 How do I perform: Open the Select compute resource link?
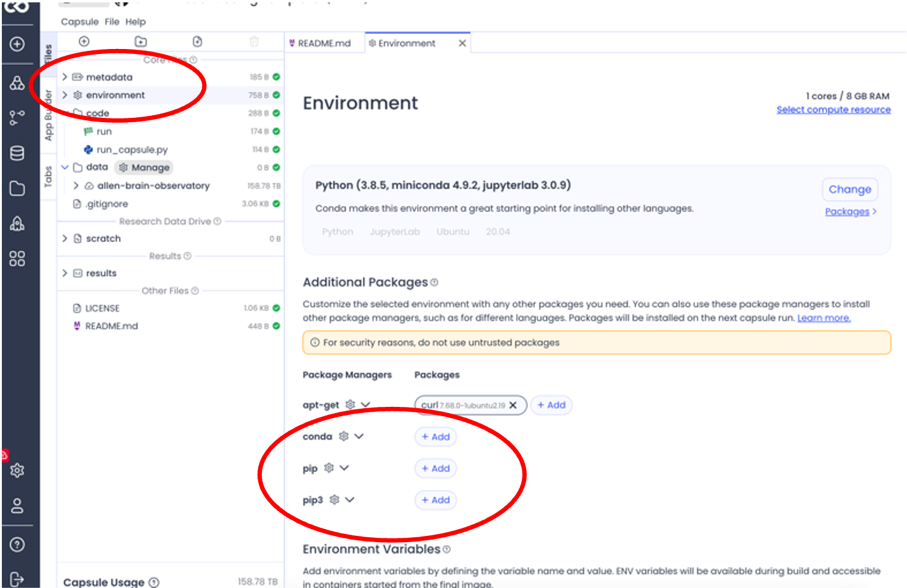tap(834, 110)
